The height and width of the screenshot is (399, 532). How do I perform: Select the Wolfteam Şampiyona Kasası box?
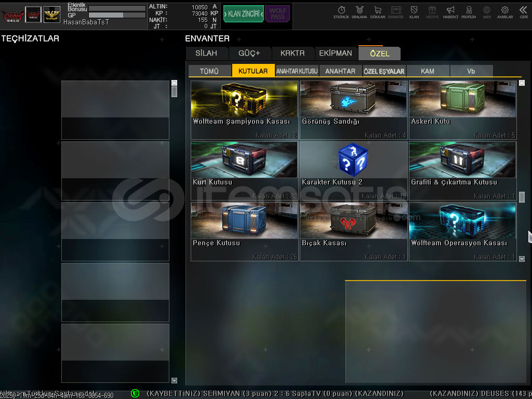[244, 110]
